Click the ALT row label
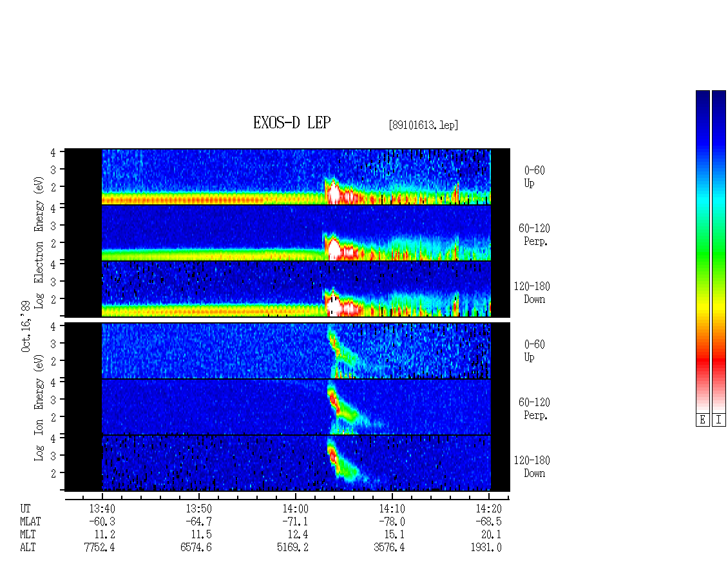 coord(28,548)
